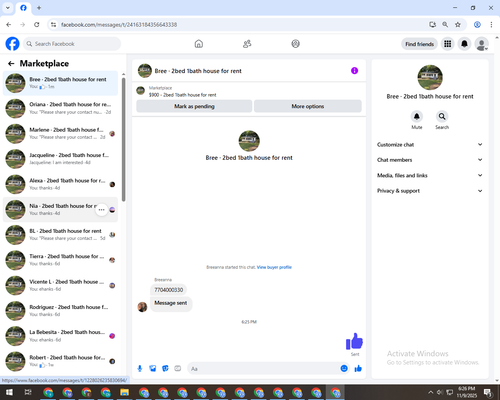500x400 pixels.
Task: Open the emoji picker in message box
Action: click(344, 368)
